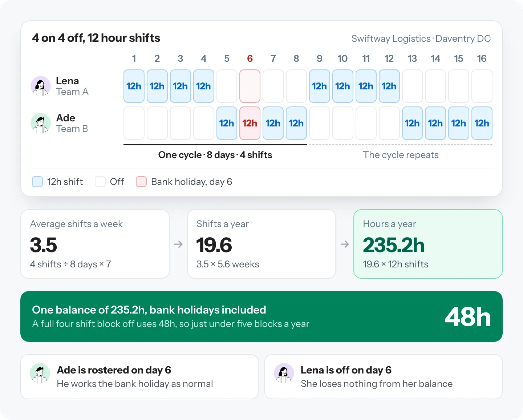Click Lena's avatar in the roster row
The width and height of the screenshot is (523, 420).
(x=41, y=86)
